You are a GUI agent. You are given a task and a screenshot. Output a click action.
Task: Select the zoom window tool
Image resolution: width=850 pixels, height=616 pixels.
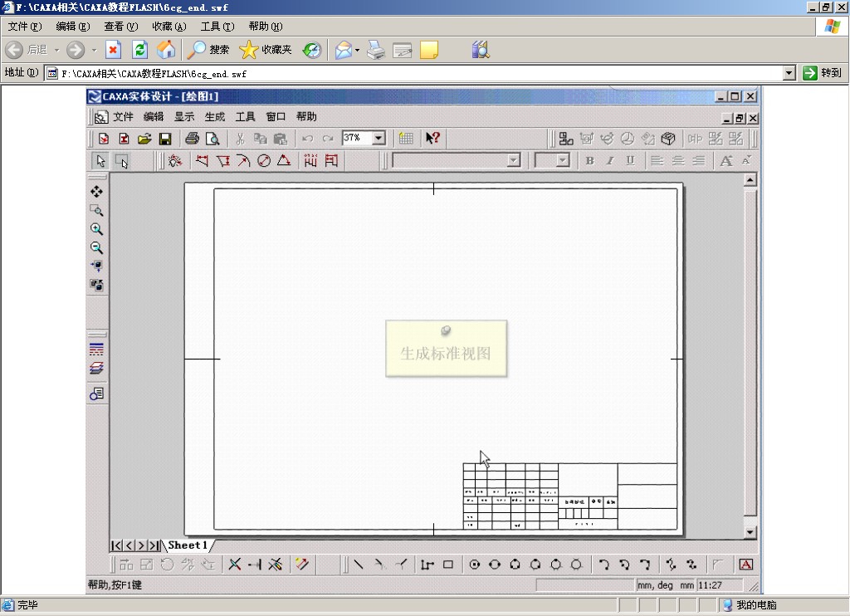pos(96,210)
